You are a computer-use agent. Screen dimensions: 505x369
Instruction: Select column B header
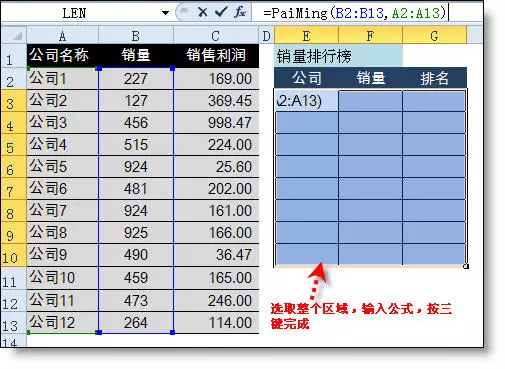pos(136,35)
